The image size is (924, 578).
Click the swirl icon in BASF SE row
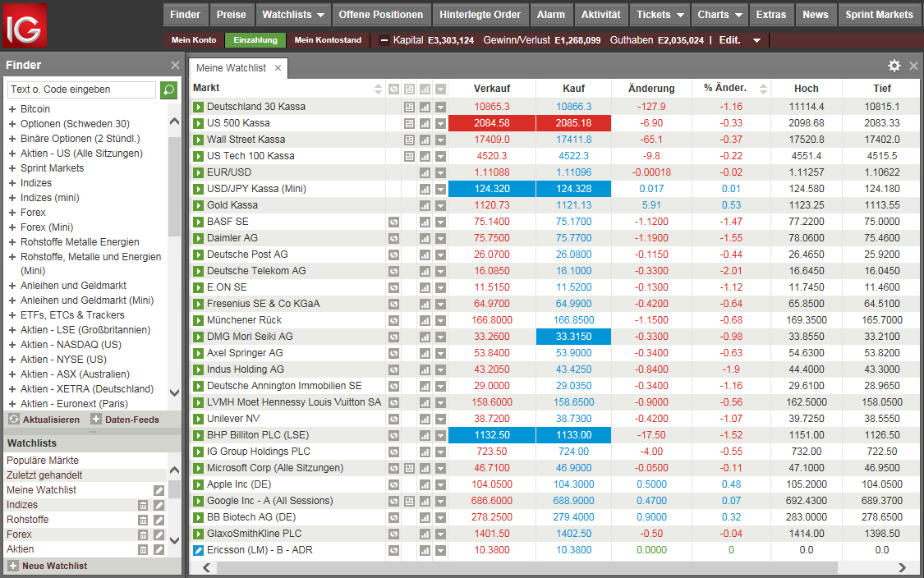[393, 222]
